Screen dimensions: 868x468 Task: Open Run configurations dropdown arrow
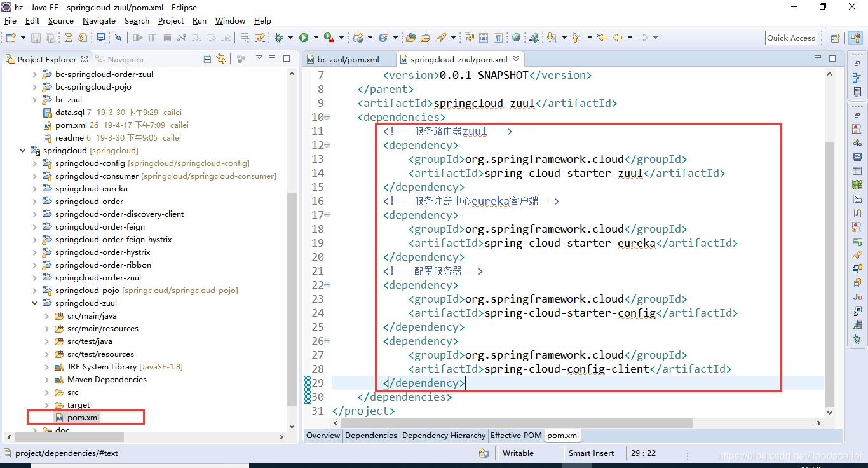point(316,38)
